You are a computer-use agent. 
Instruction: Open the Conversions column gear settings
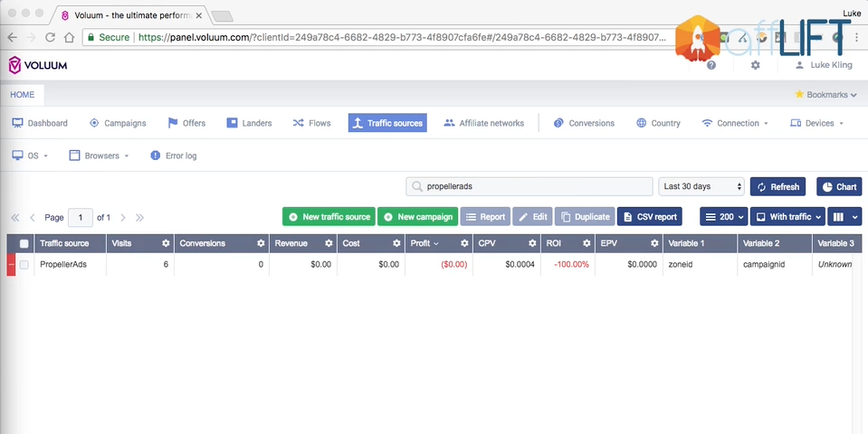click(261, 243)
